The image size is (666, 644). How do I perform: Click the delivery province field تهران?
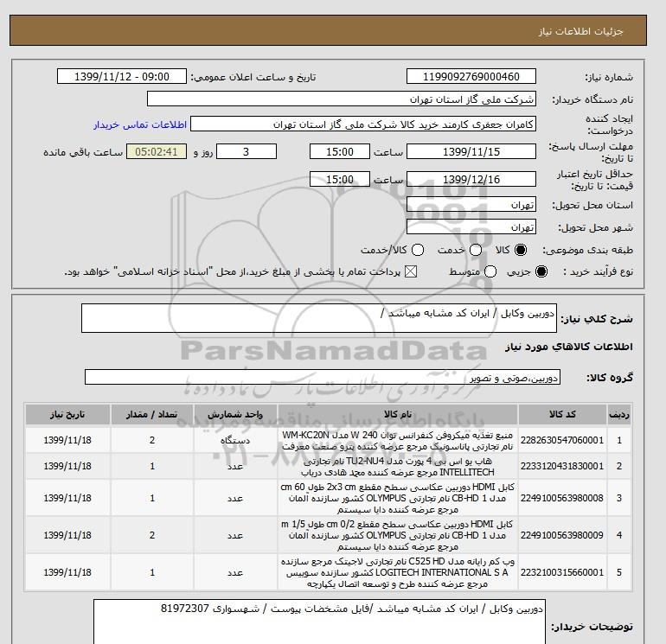coord(471,205)
